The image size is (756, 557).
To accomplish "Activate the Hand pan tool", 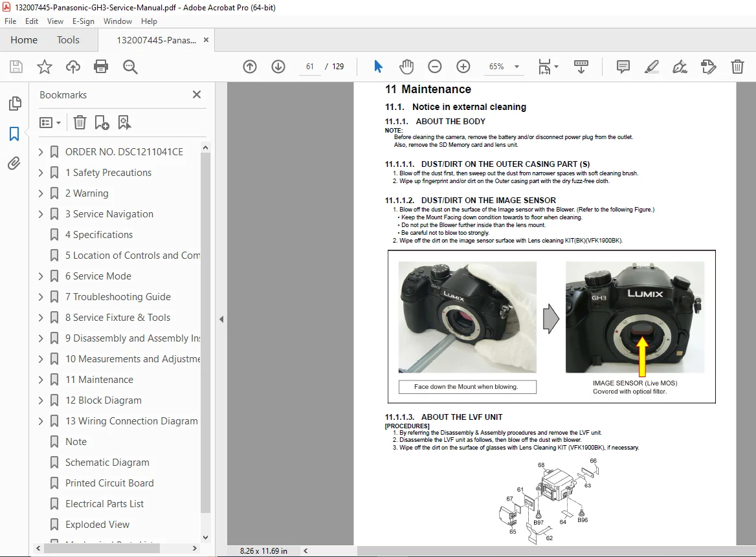I will 406,67.
